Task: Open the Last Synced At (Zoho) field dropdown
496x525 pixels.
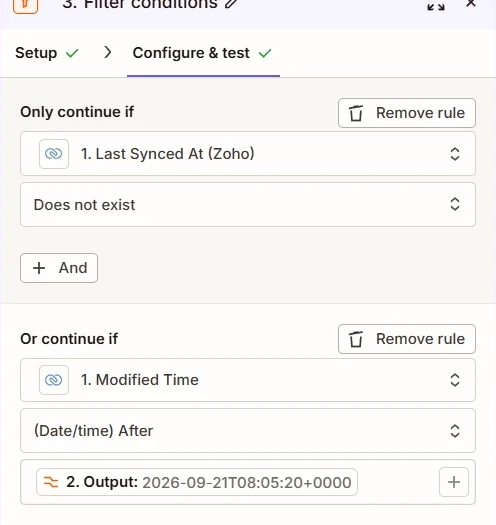Action: point(248,154)
